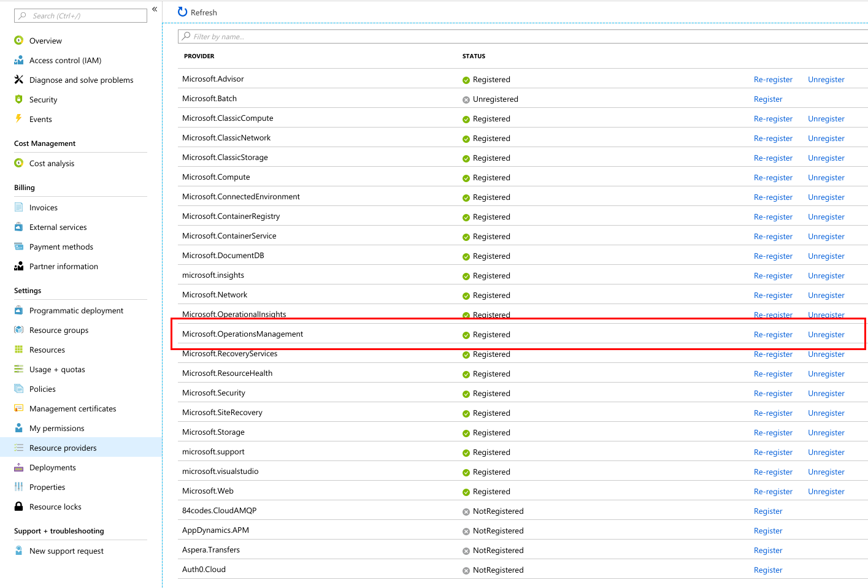Select the Microsoft.SiteRecovery provider name
The height and width of the screenshot is (588, 868).
222,413
